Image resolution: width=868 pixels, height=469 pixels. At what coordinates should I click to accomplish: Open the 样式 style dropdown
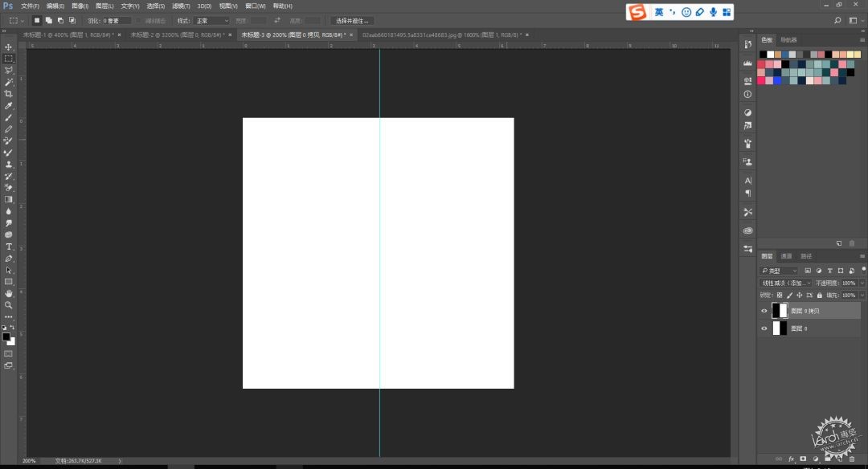point(212,20)
